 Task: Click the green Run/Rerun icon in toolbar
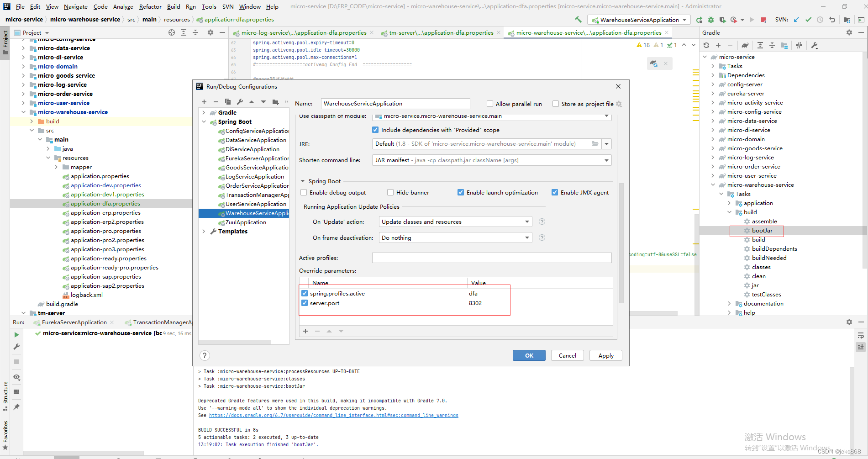(x=699, y=20)
